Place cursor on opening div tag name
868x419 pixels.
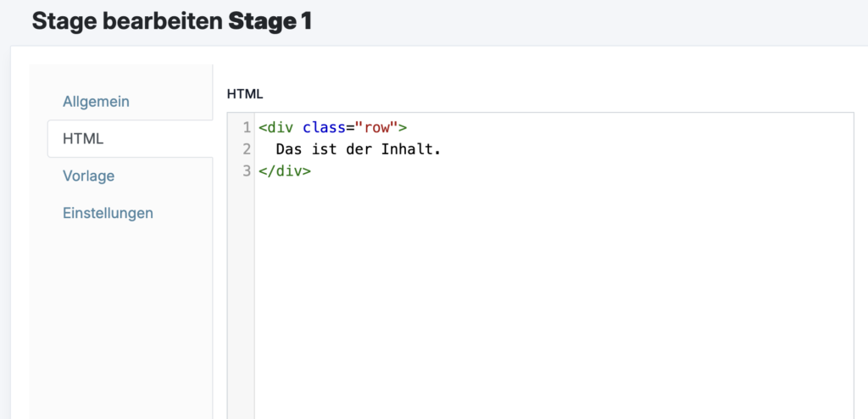(280, 128)
